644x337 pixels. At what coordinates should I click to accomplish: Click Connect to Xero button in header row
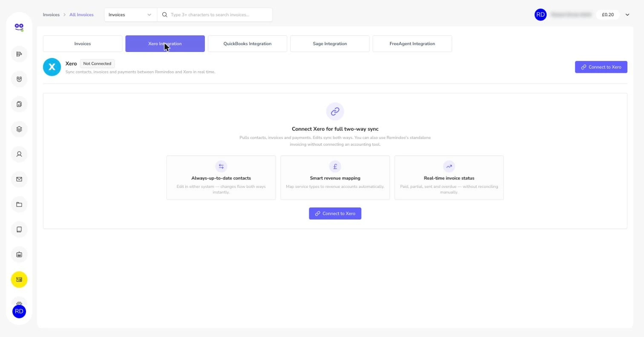[x=601, y=67]
